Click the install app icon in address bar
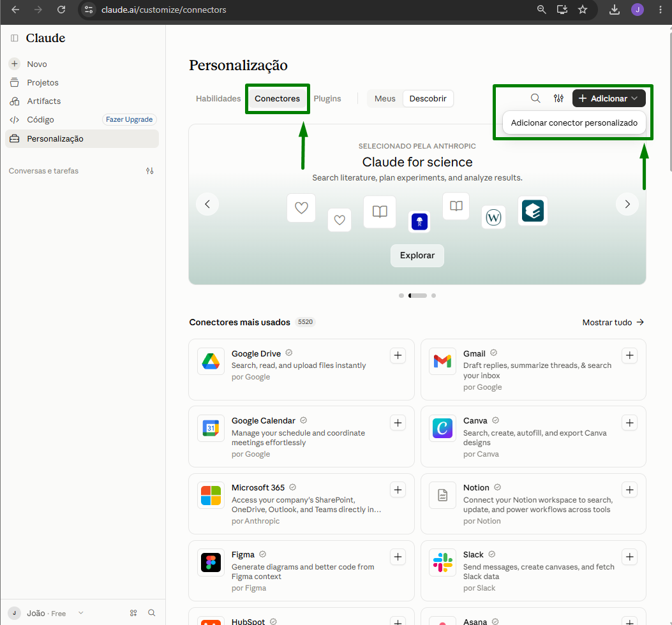This screenshot has width=672, height=625. pos(562,10)
